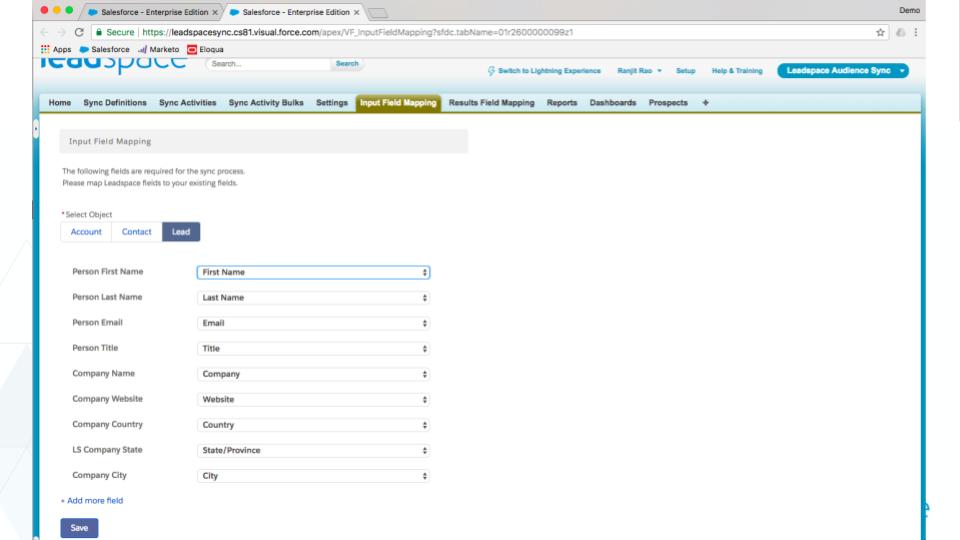Select the Account object button
The height and width of the screenshot is (540, 960).
[x=86, y=232]
